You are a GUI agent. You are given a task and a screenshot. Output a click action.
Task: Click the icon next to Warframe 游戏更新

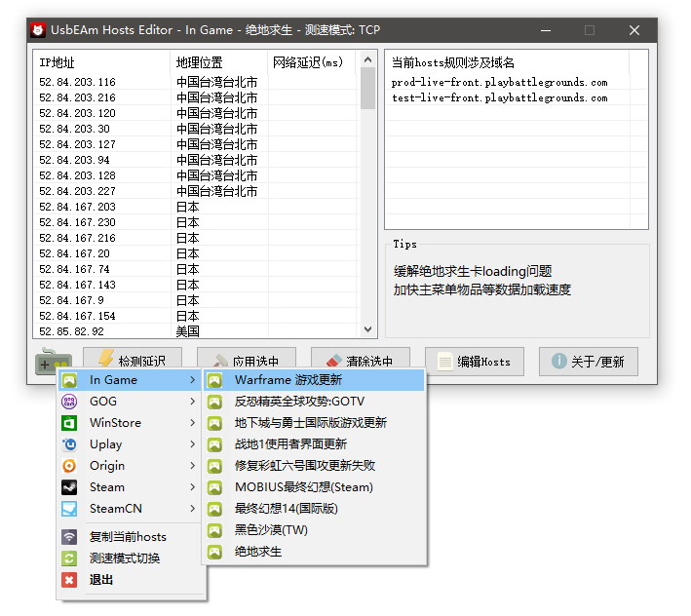(214, 380)
